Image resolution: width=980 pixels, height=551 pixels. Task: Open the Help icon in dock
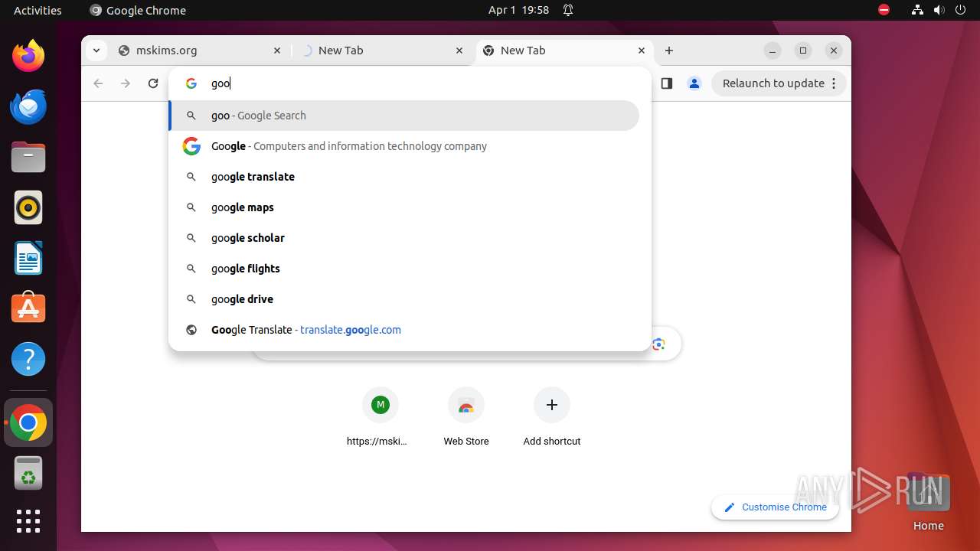click(28, 359)
